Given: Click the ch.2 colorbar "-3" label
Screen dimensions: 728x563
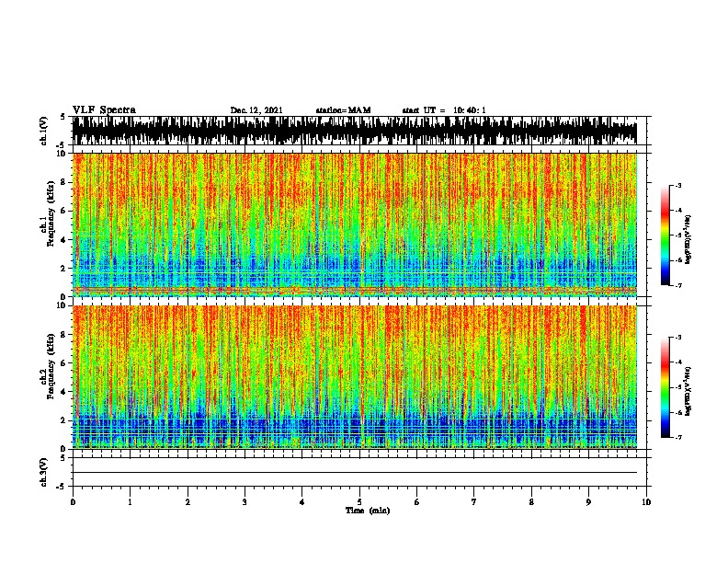Looking at the screenshot, I should [678, 338].
